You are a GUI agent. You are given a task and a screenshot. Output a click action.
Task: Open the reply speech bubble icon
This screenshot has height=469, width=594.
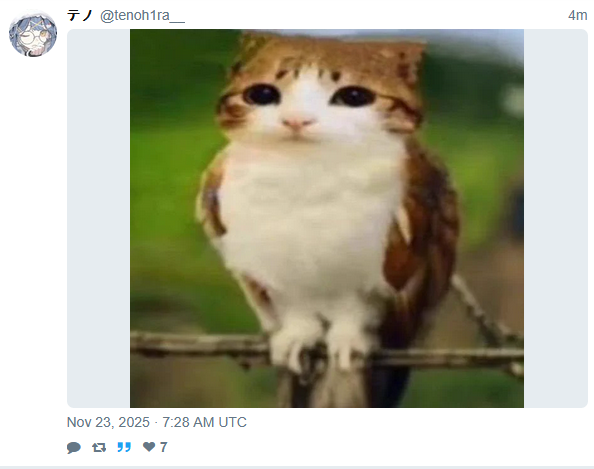(x=74, y=447)
